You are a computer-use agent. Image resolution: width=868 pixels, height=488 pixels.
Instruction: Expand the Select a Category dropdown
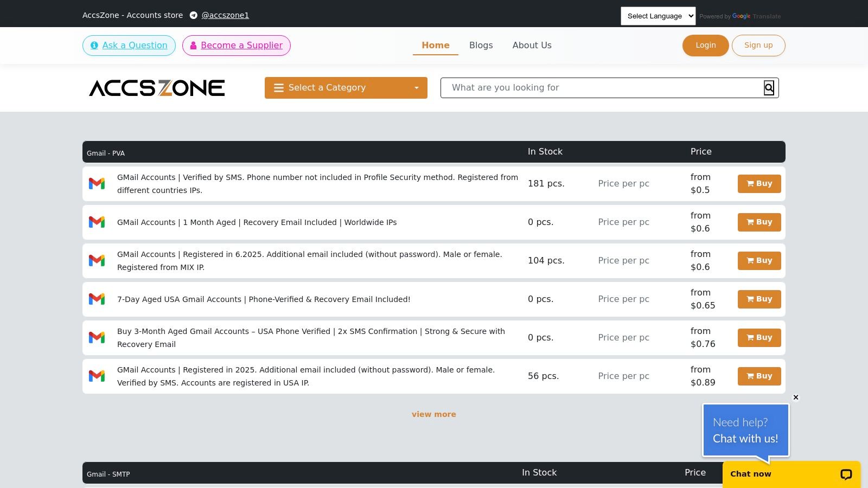pos(346,88)
